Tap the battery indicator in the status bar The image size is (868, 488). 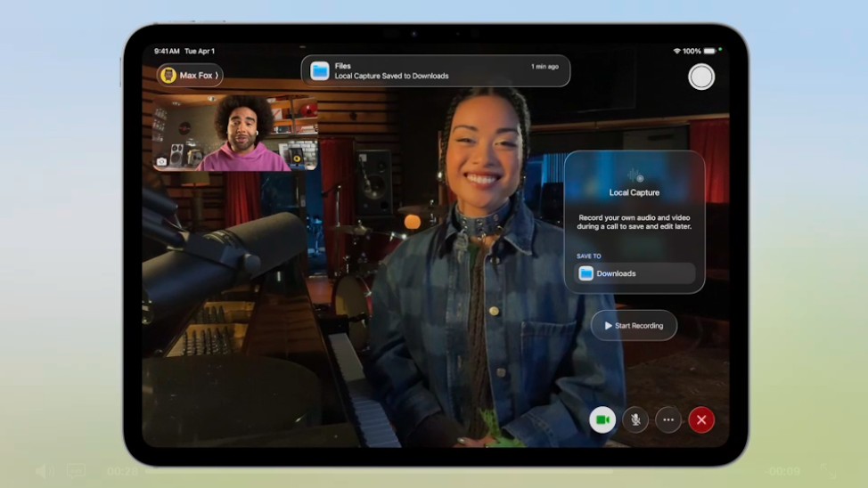(x=710, y=52)
